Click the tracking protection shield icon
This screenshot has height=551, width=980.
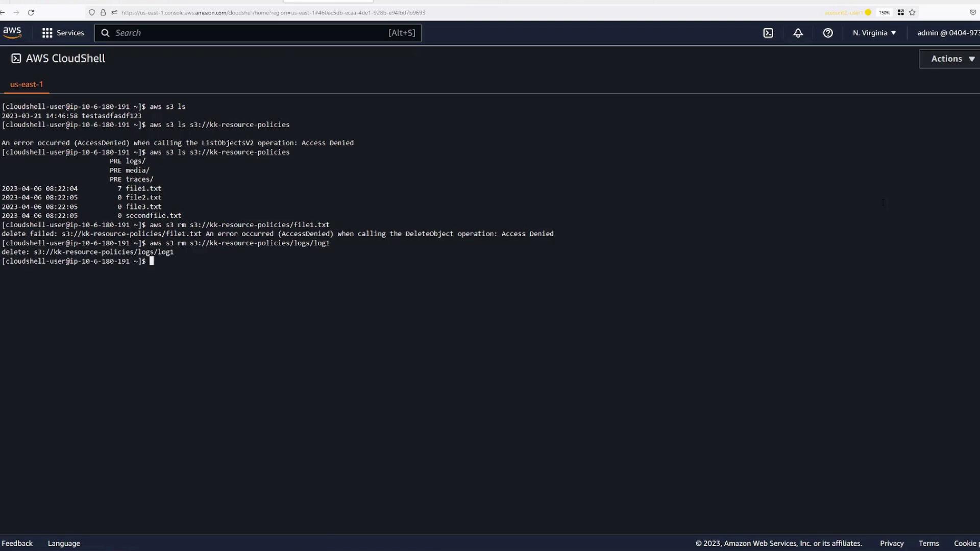click(92, 12)
